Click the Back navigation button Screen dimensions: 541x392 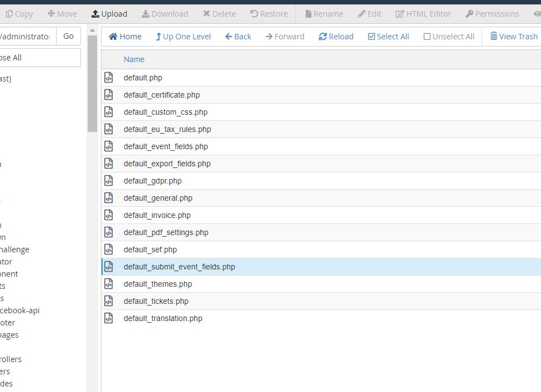click(x=238, y=37)
